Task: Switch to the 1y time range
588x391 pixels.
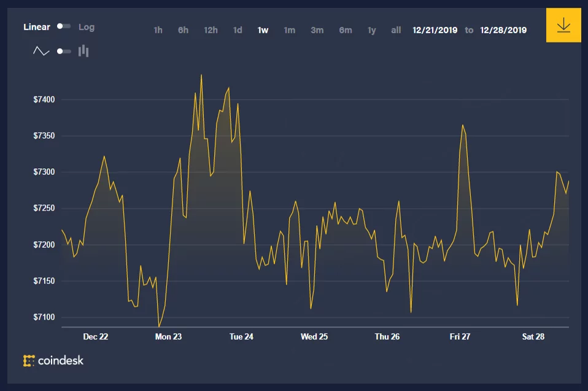Action: tap(371, 30)
